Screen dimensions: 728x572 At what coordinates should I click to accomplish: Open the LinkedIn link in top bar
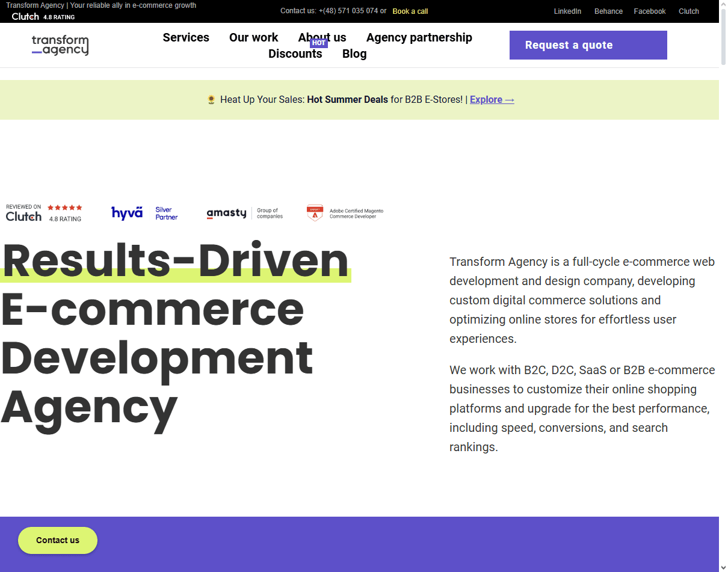(x=567, y=11)
